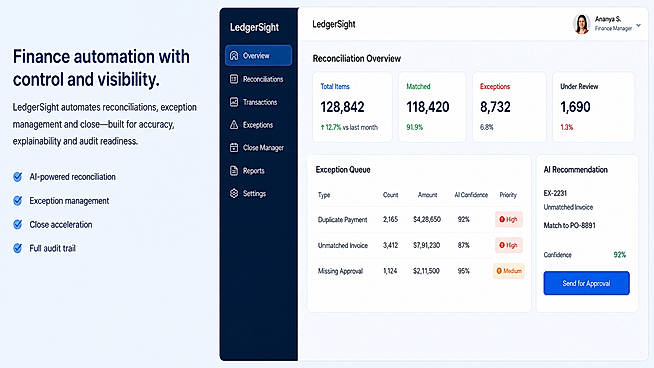Image resolution: width=654 pixels, height=368 pixels.
Task: Click the Reconciliations grid icon
Action: (234, 79)
